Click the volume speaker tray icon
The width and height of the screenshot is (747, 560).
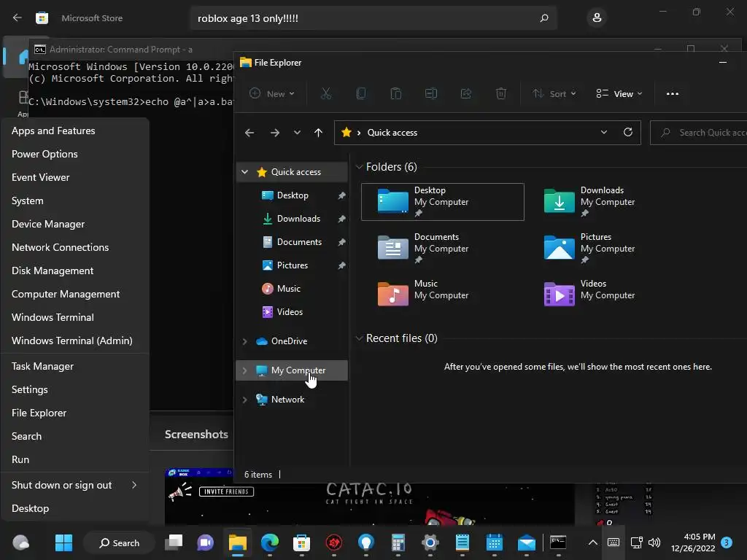click(654, 542)
